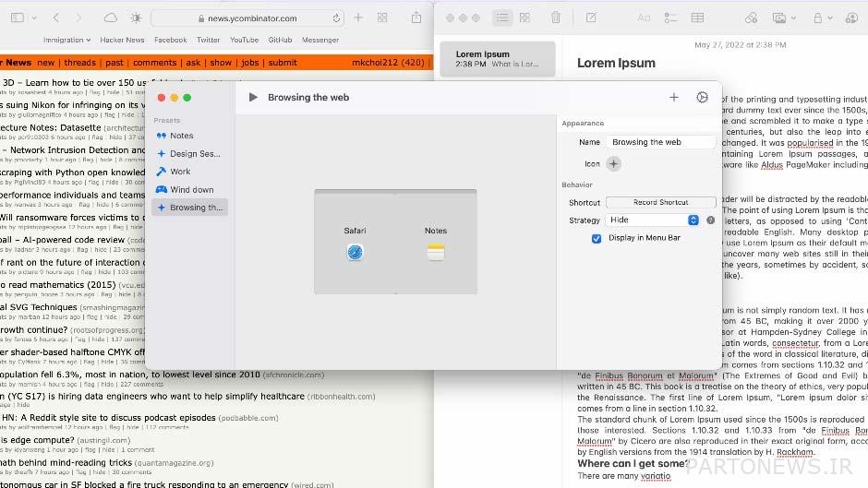Switch Notes to gallery view
The image size is (868, 488).
pos(524,18)
